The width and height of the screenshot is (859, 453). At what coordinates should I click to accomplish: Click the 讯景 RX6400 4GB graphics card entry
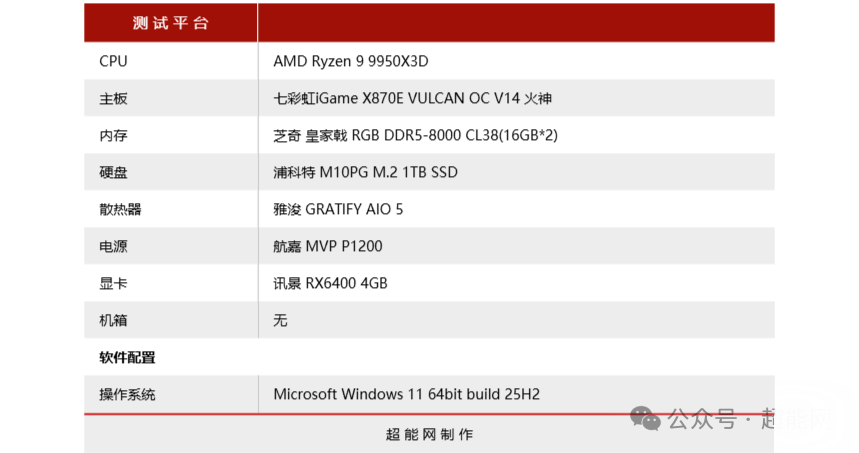point(330,283)
